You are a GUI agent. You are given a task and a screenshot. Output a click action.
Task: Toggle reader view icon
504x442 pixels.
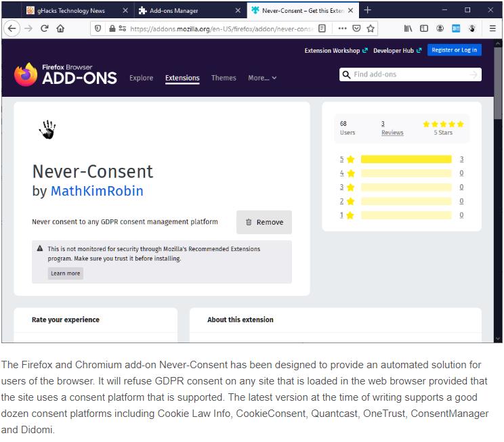(322, 28)
